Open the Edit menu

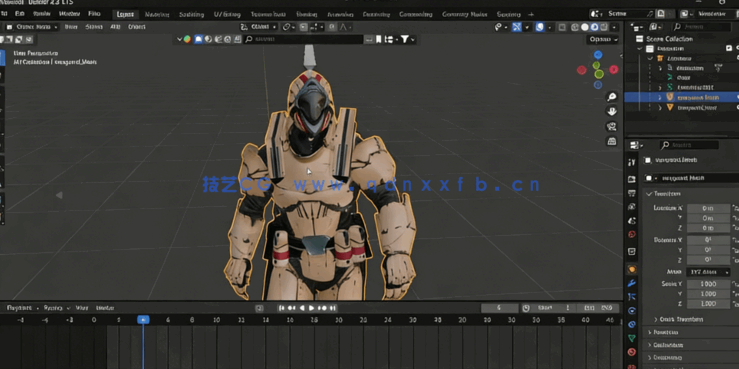pyautogui.click(x=19, y=14)
